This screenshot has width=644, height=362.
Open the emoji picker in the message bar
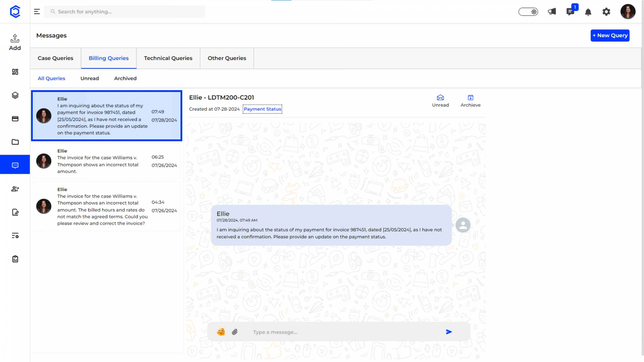(221, 332)
